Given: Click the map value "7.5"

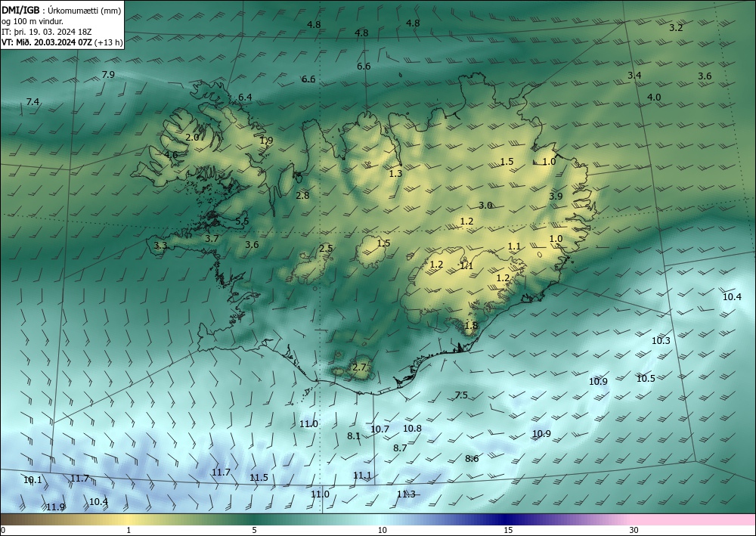Looking at the screenshot, I should point(461,395).
